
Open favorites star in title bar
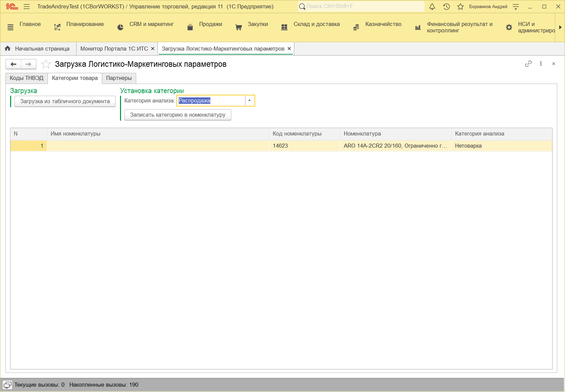[460, 7]
